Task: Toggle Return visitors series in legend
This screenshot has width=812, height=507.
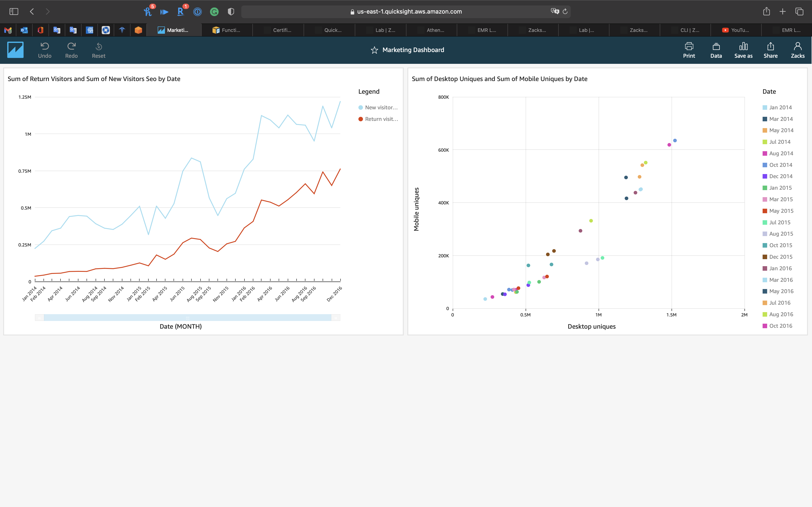Action: (x=378, y=119)
